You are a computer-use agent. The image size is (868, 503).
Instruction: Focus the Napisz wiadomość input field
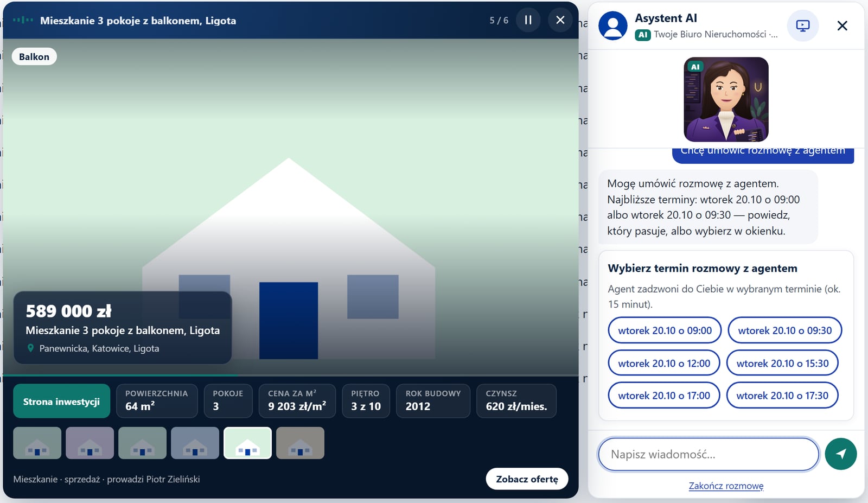709,454
